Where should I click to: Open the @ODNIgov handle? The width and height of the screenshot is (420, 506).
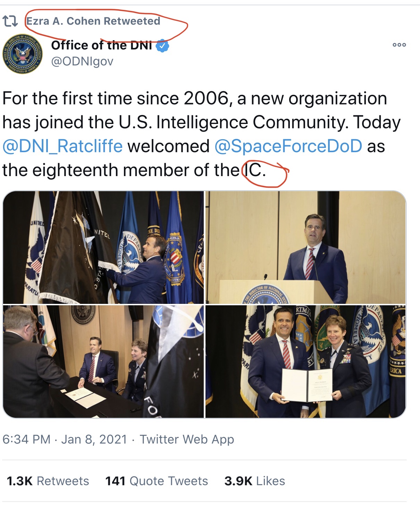[82, 61]
